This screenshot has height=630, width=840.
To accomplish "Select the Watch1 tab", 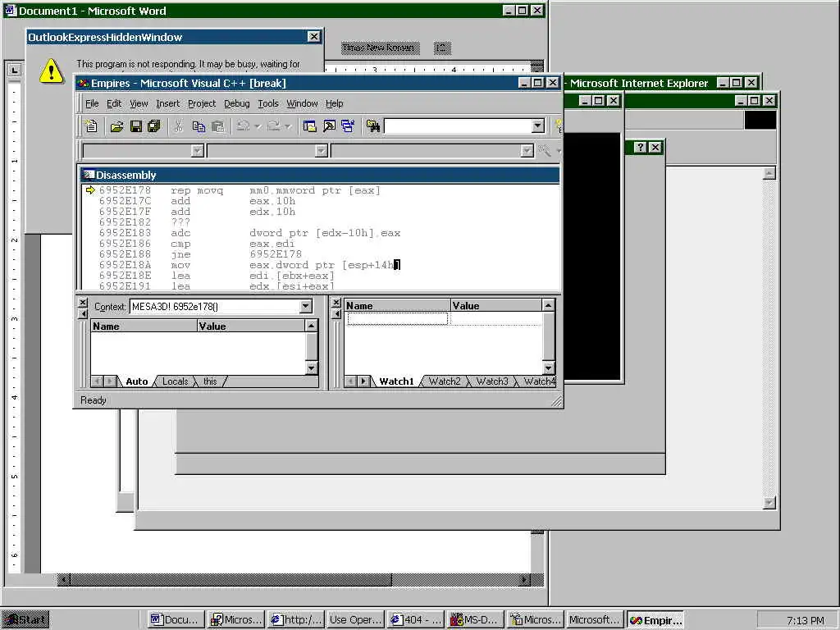I will coord(396,381).
